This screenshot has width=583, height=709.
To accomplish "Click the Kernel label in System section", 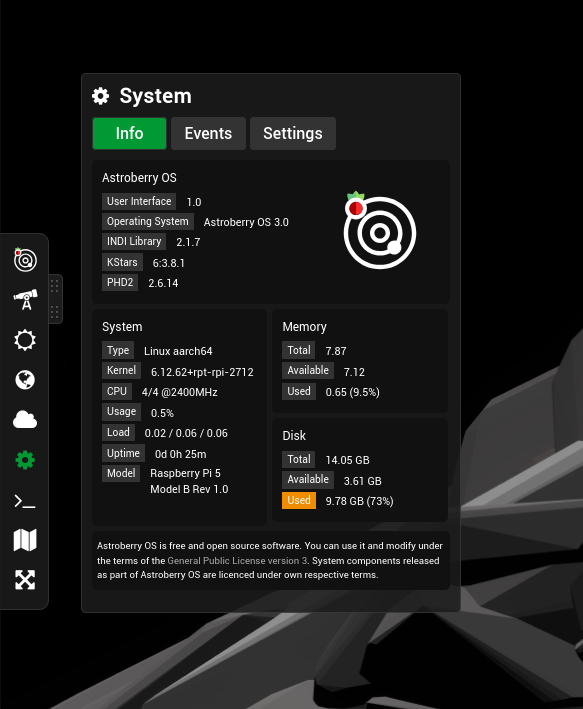I will click(x=121, y=370).
